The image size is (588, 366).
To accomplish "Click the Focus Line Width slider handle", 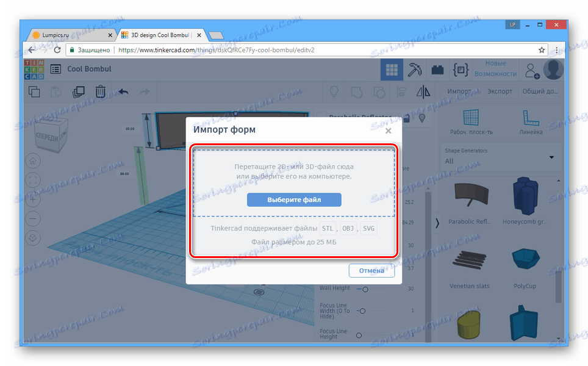I will pyautogui.click(x=362, y=311).
